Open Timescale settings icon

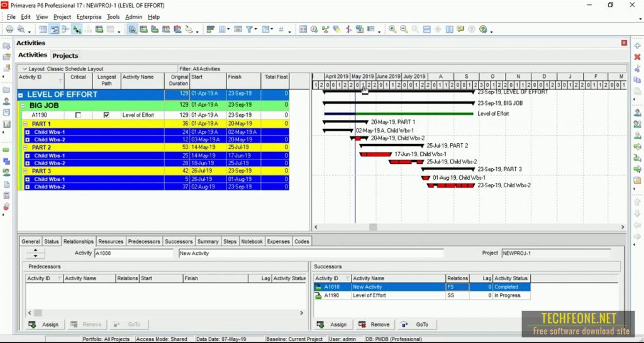[238, 29]
